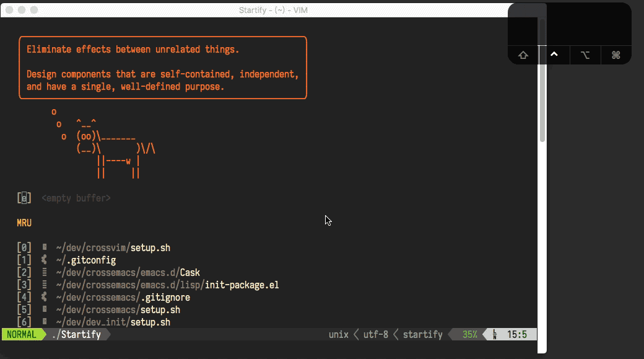The image size is (644, 359).
Task: Click the [1] index bracket
Action: [24, 260]
